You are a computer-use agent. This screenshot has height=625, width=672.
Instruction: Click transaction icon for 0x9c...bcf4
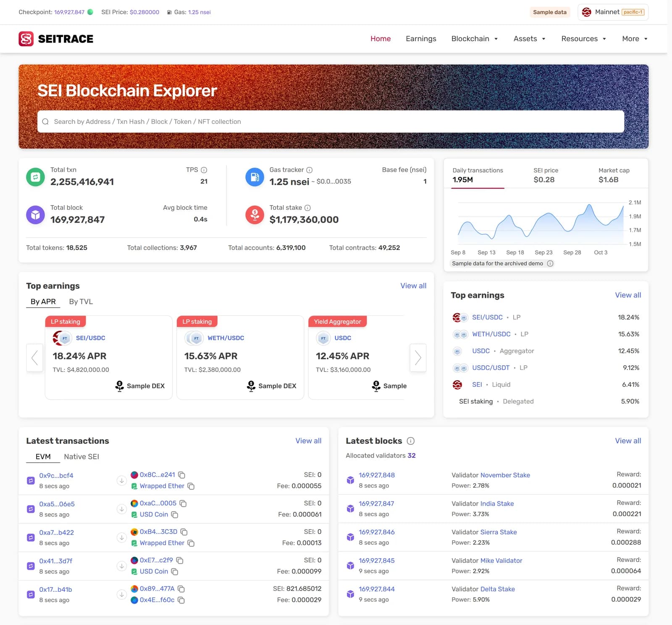tap(31, 480)
